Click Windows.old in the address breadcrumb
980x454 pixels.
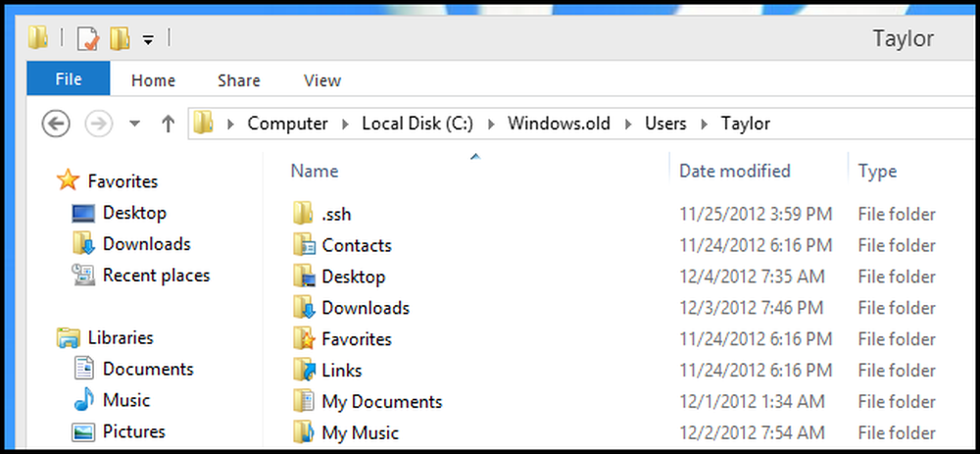tap(559, 124)
